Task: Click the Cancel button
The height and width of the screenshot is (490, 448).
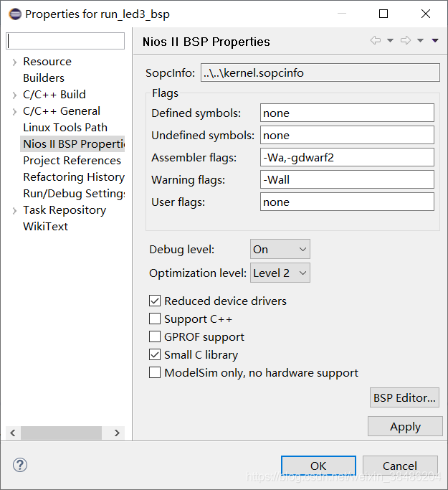Action: tap(400, 466)
